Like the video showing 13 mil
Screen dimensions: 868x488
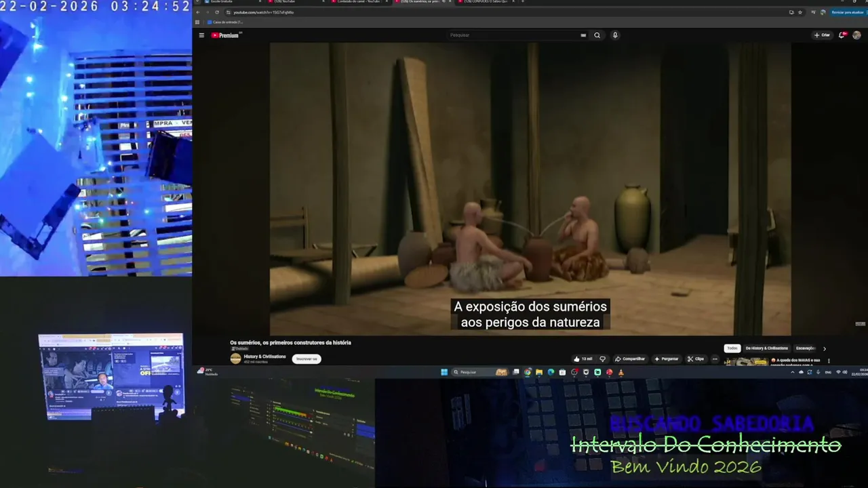pyautogui.click(x=583, y=359)
